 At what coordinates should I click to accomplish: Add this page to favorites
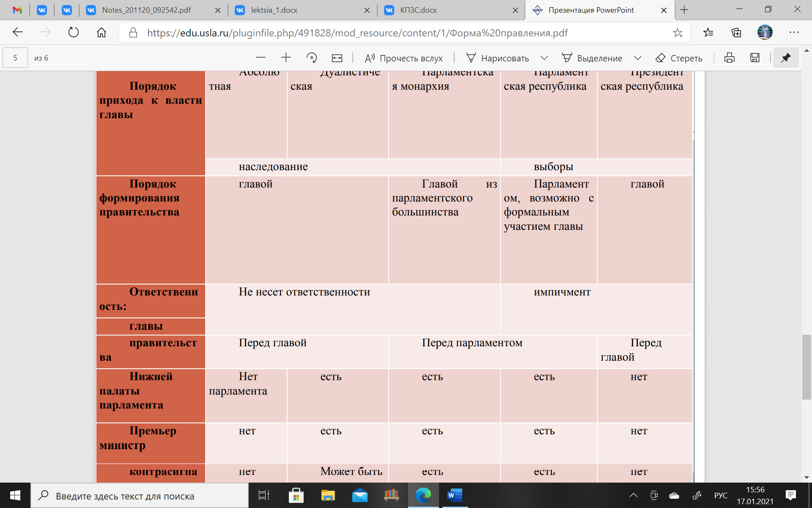click(x=678, y=33)
